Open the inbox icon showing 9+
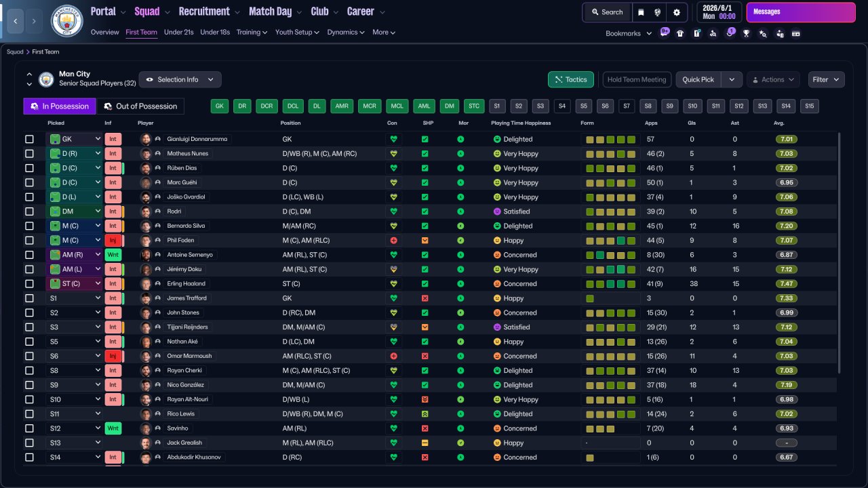The image size is (868, 488). [664, 33]
